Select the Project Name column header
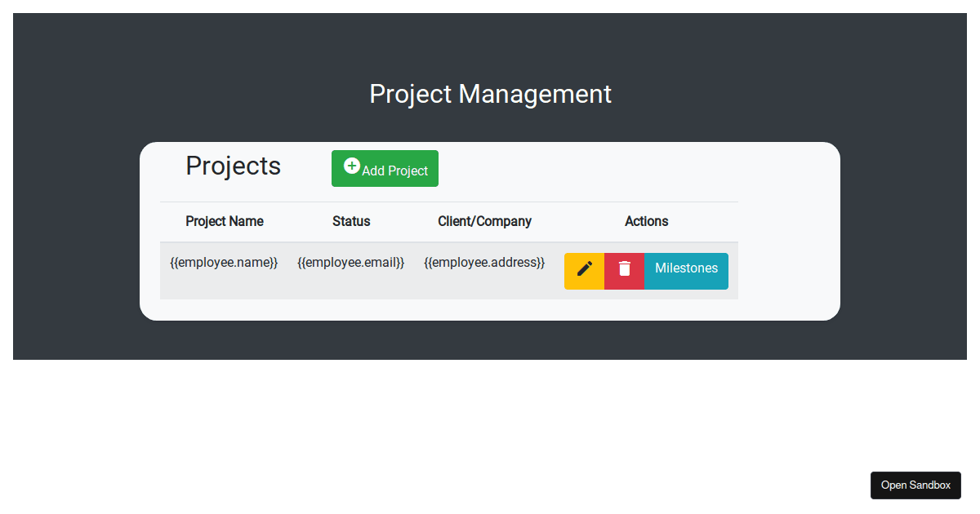 [x=224, y=221]
